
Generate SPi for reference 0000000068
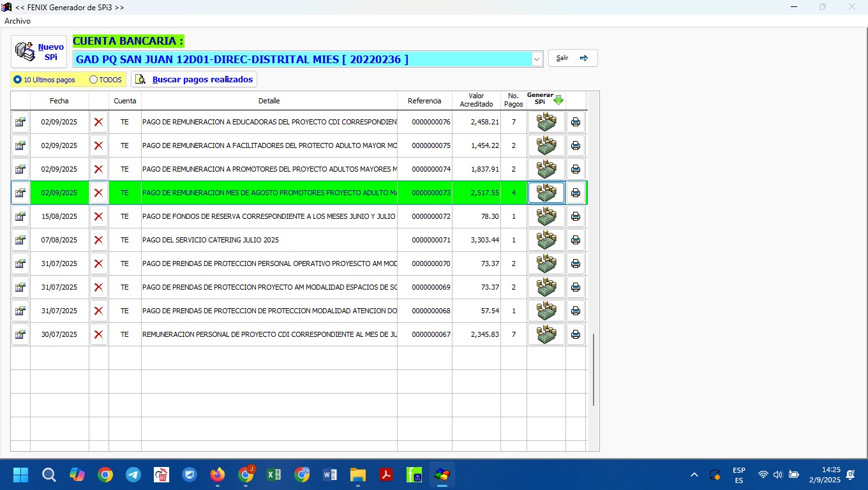[x=546, y=311]
